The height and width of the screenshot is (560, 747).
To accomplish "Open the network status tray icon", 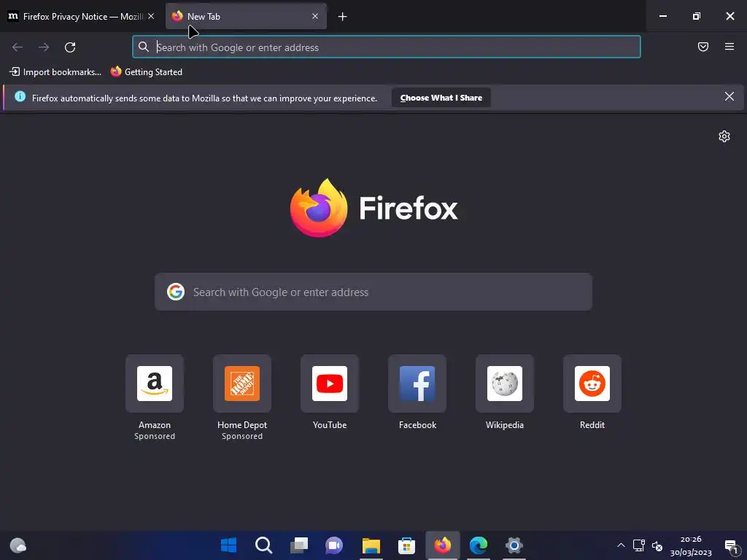I will [x=639, y=545].
